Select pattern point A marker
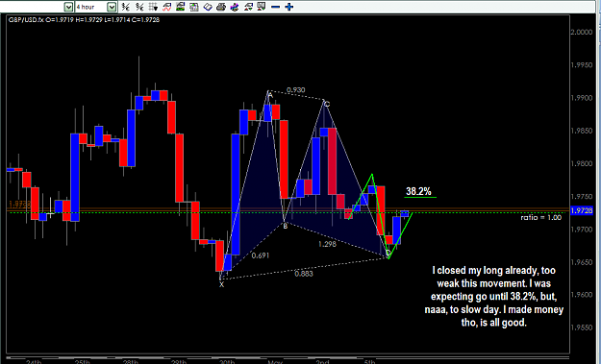The height and width of the screenshot is (364, 601). click(x=270, y=94)
